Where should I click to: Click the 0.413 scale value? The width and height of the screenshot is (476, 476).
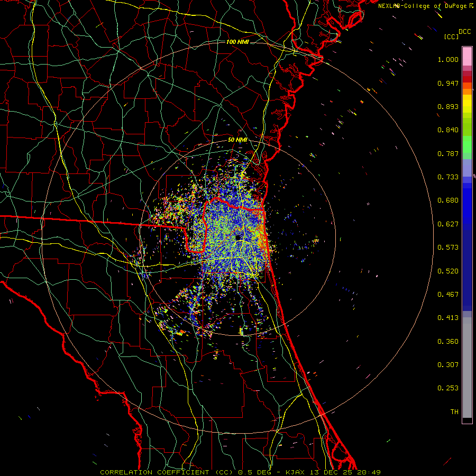(448, 318)
